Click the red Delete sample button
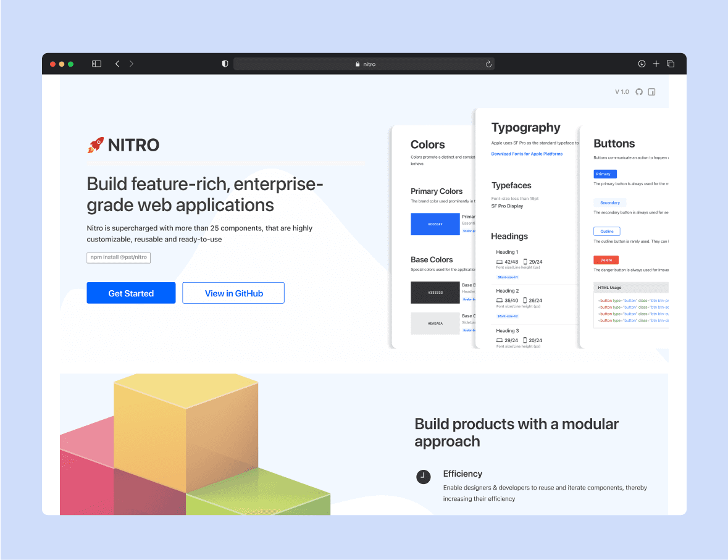728x560 pixels. coord(606,260)
